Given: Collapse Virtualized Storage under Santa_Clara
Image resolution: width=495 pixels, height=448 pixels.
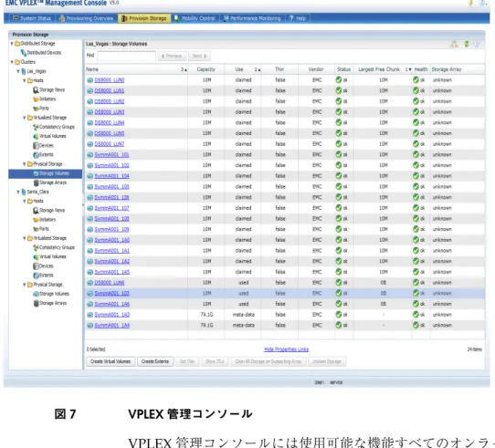Looking at the screenshot, I should click(25, 238).
